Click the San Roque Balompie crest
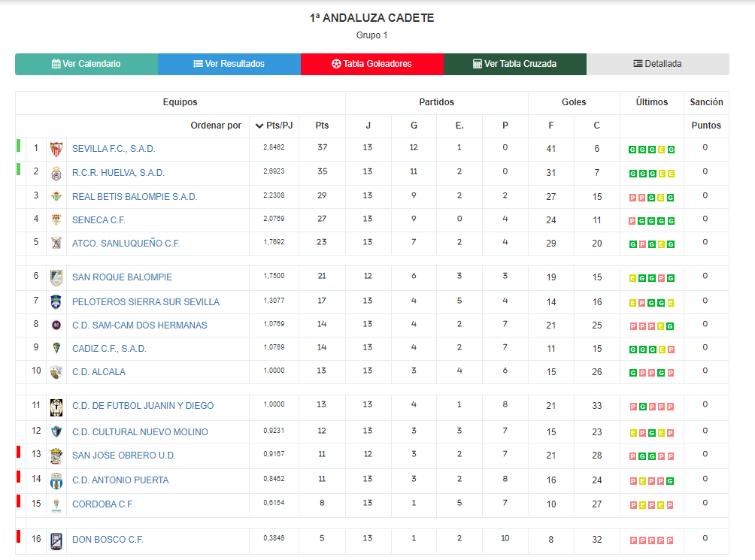The height and width of the screenshot is (560, 755). (56, 277)
